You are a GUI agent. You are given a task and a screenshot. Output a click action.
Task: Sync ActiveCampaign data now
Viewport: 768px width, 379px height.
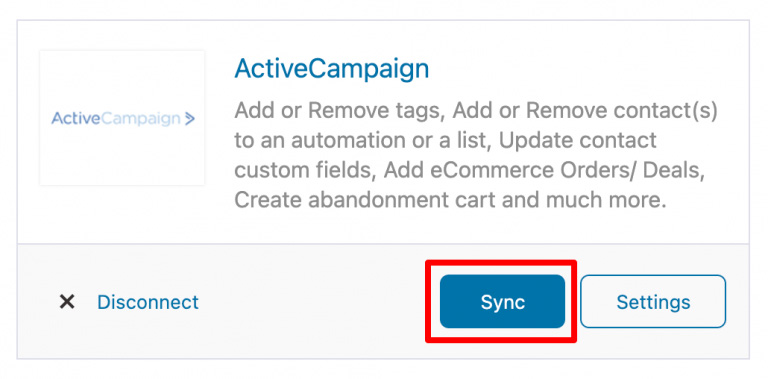click(502, 301)
